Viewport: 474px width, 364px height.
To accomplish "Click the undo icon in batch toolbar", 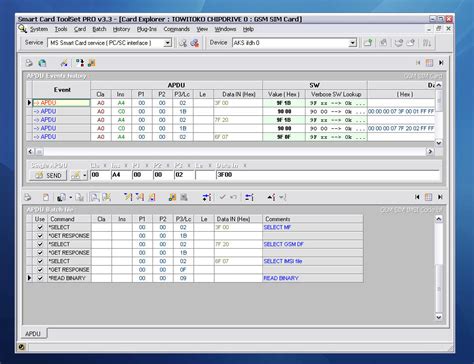I will click(x=234, y=197).
